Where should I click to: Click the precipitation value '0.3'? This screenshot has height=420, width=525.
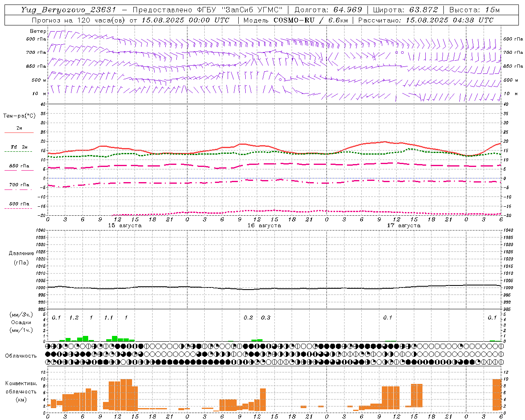tap(266, 318)
